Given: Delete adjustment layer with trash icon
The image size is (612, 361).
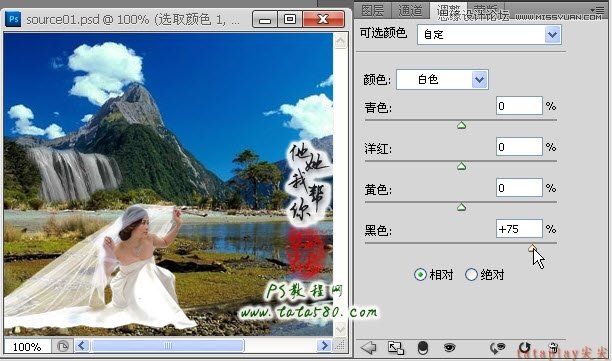Looking at the screenshot, I should tap(553, 347).
